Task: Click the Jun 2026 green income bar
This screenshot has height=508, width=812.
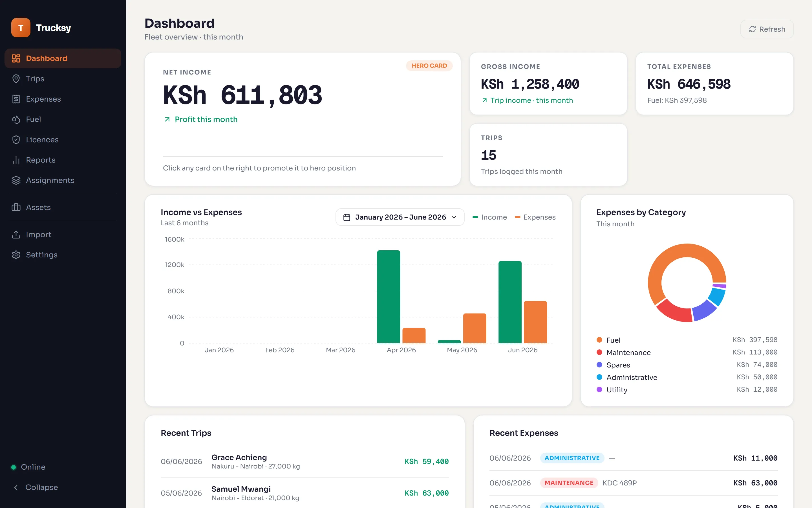Action: click(510, 302)
